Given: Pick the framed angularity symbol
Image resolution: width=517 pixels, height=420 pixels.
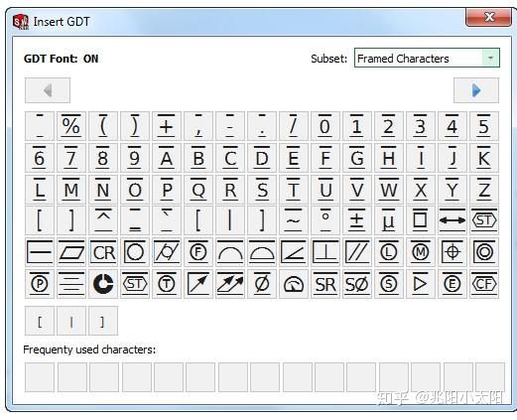Looking at the screenshot, I should click(294, 252).
